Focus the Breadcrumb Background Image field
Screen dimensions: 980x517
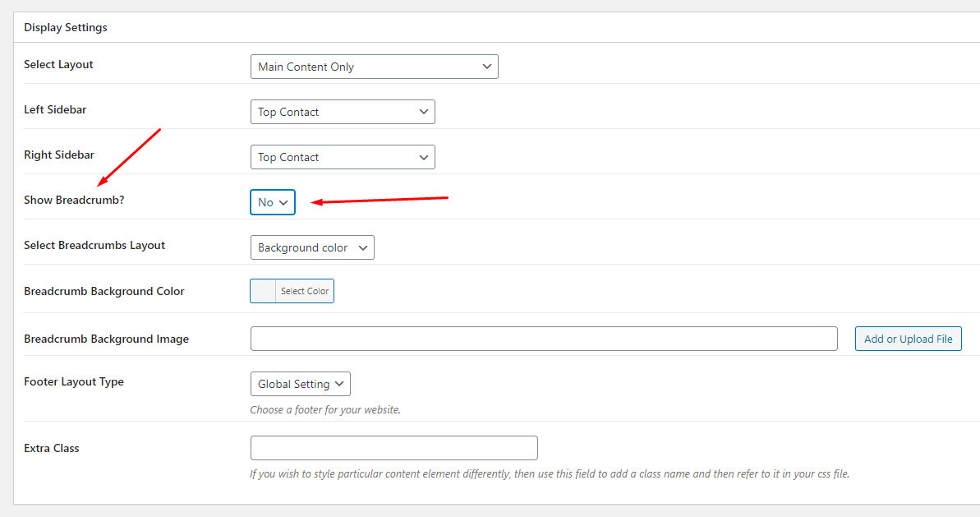point(544,339)
